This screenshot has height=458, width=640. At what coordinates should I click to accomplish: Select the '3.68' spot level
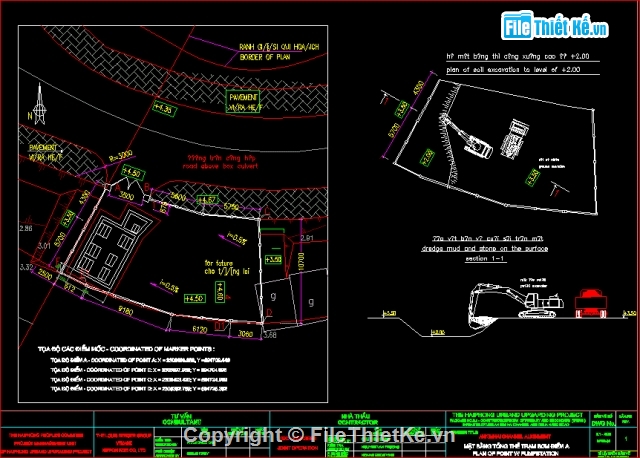(x=270, y=335)
